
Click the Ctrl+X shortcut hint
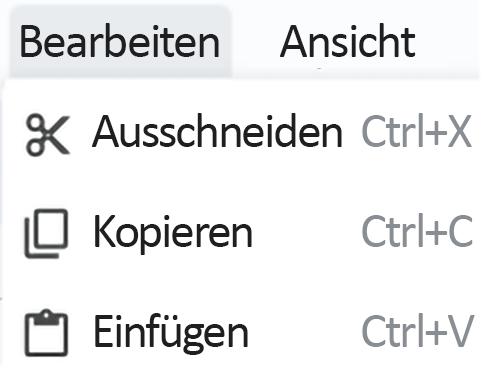[417, 131]
